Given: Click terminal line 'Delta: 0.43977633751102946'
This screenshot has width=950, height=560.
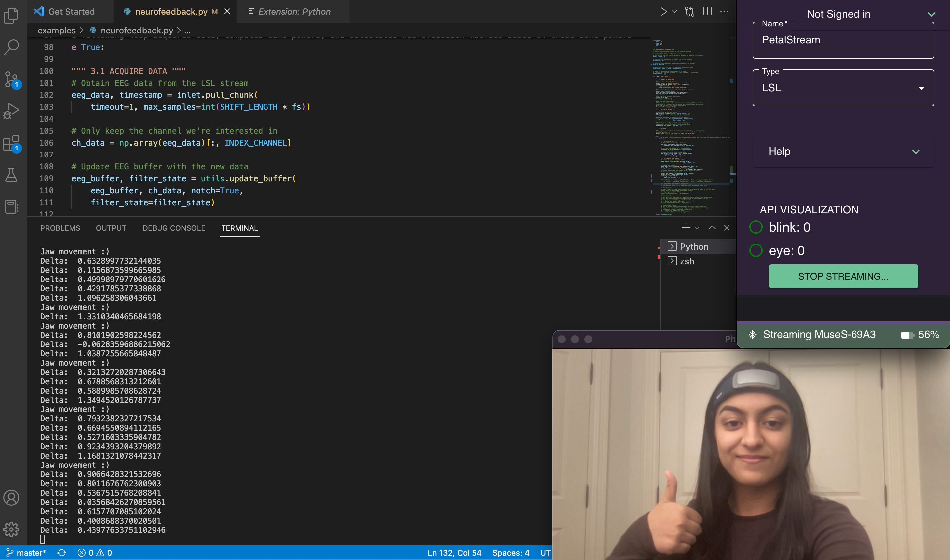Looking at the screenshot, I should pos(103,530).
